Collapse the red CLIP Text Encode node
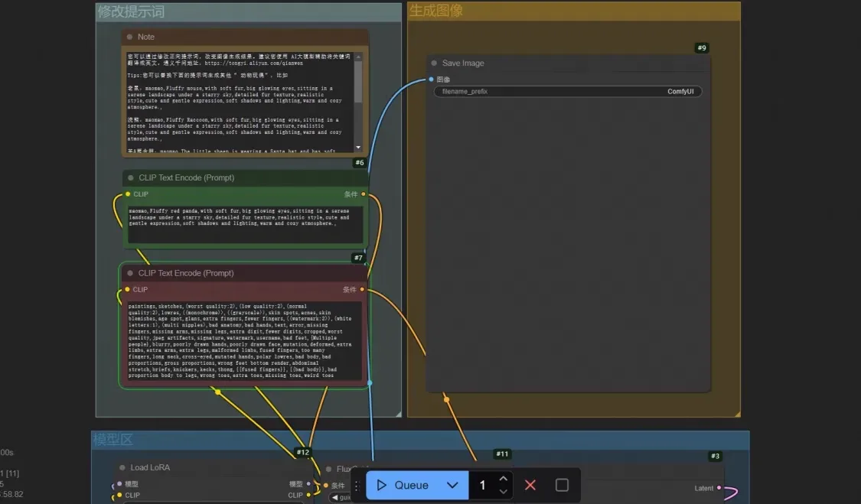This screenshot has height=504, width=861. (x=130, y=273)
